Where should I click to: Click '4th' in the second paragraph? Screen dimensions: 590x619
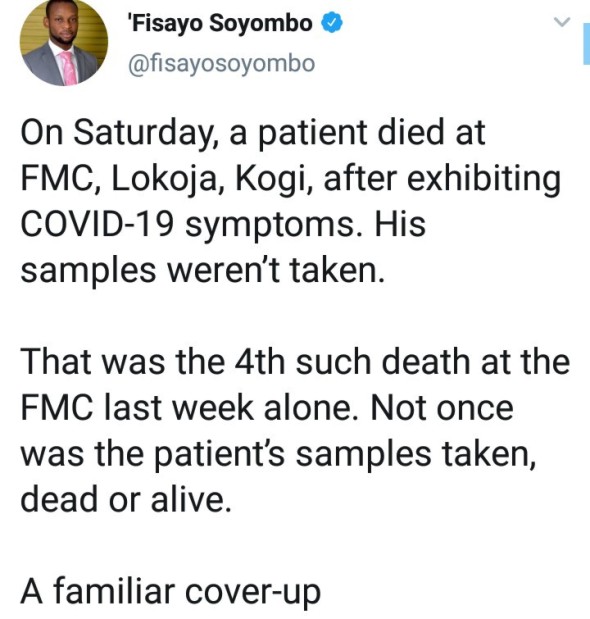point(259,362)
